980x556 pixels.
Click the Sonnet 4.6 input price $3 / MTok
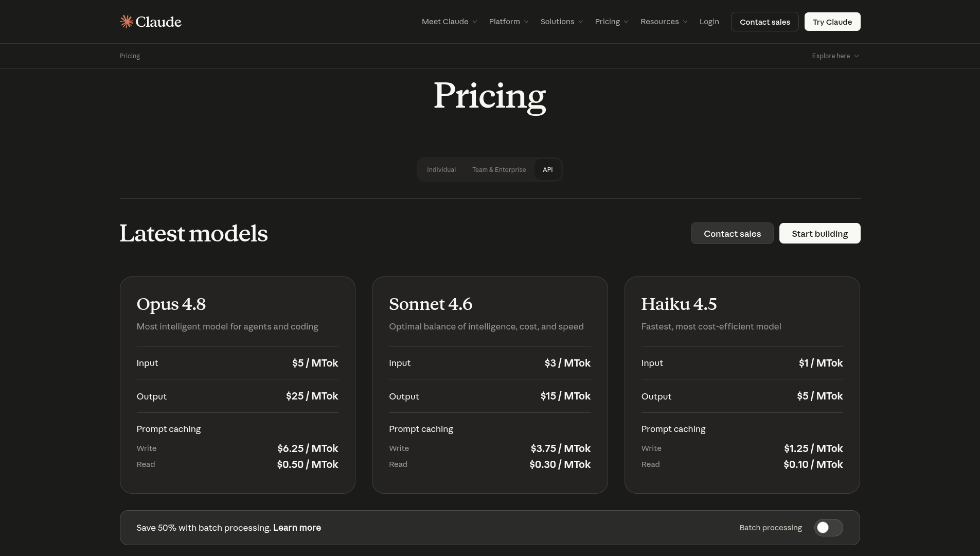click(568, 363)
